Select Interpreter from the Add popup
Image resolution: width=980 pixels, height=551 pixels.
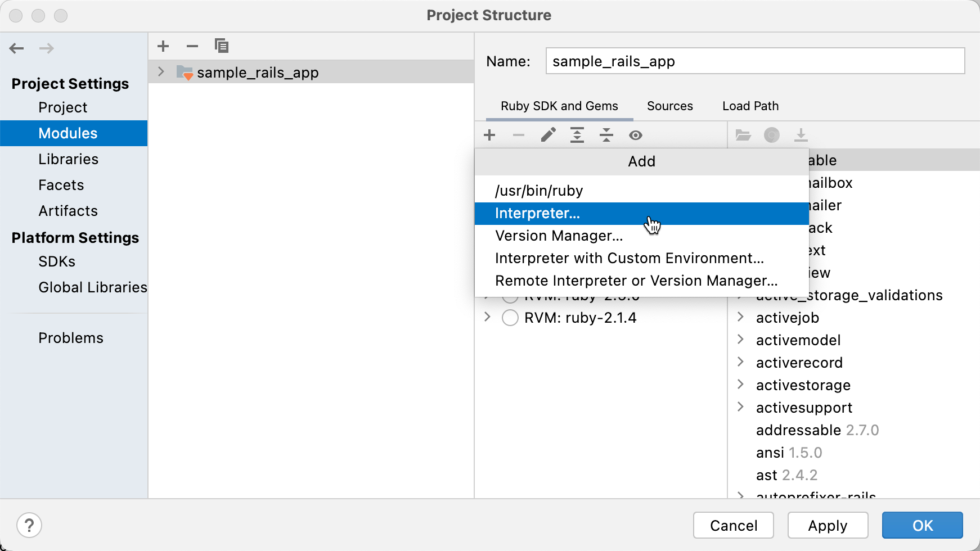(537, 213)
